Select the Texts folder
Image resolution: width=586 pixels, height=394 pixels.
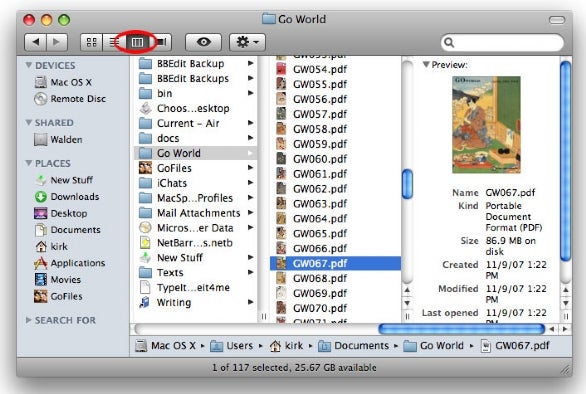coord(196,273)
